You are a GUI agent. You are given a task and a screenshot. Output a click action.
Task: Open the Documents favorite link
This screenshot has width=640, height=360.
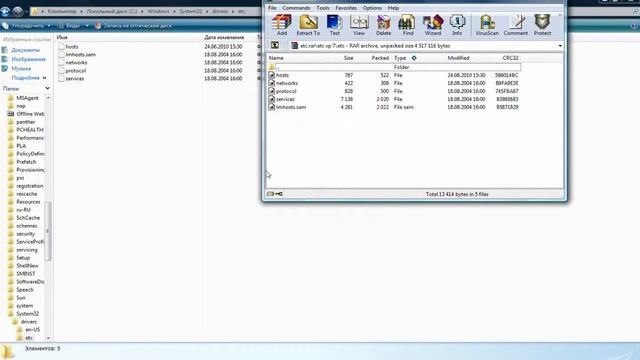[25, 50]
